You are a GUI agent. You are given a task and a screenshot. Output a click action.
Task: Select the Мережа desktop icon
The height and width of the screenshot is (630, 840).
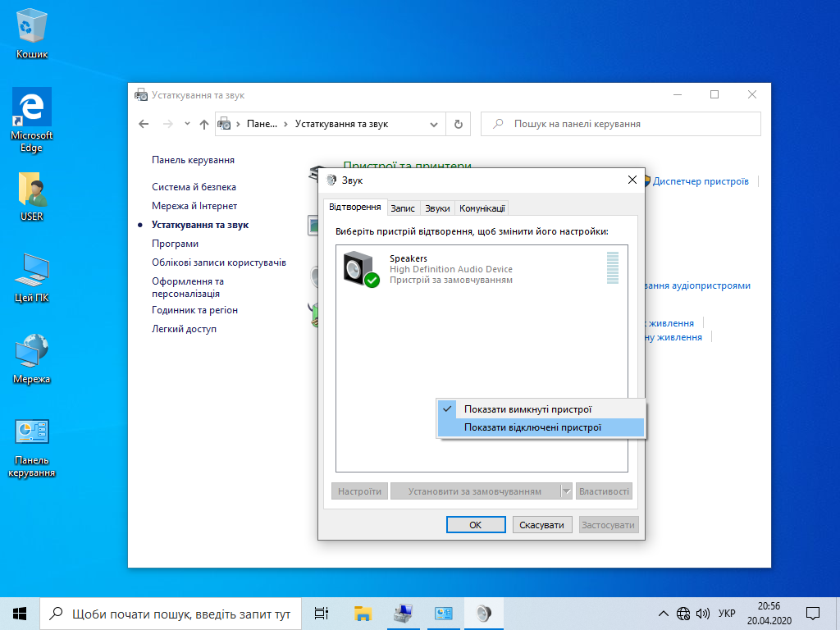pos(32,359)
